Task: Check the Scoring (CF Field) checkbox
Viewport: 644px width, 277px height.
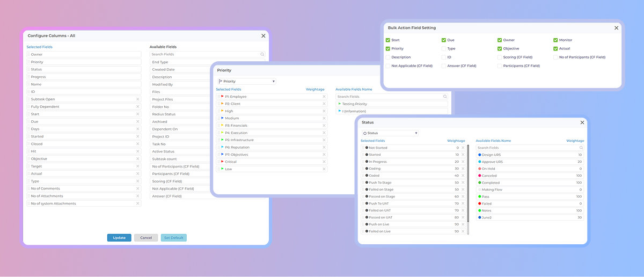Action: click(x=500, y=57)
